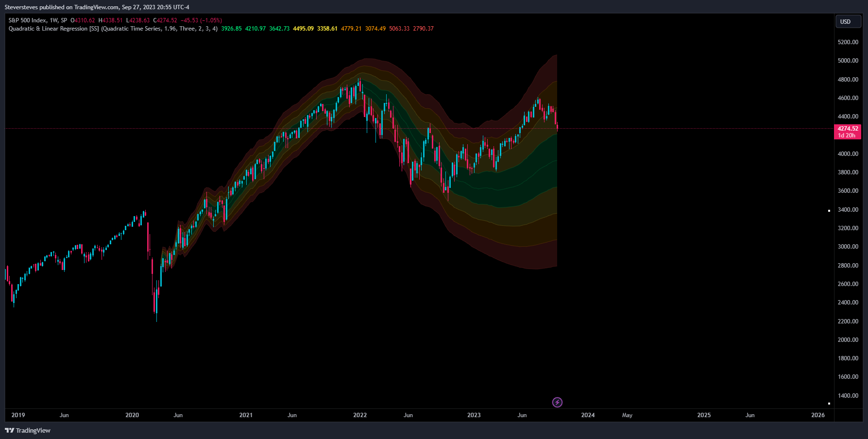Click yellow indicator value 4495.09

pos(303,29)
